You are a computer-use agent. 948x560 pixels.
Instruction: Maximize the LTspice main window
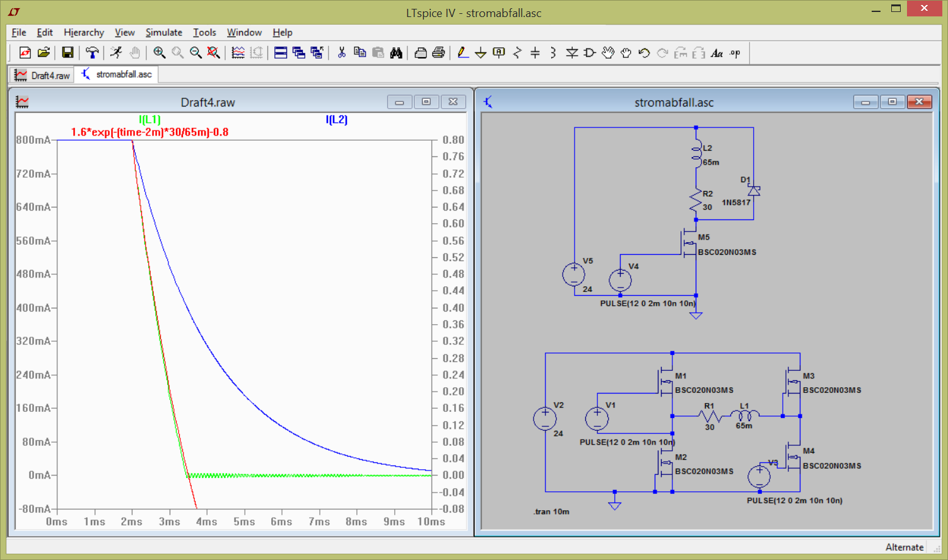tap(896, 9)
